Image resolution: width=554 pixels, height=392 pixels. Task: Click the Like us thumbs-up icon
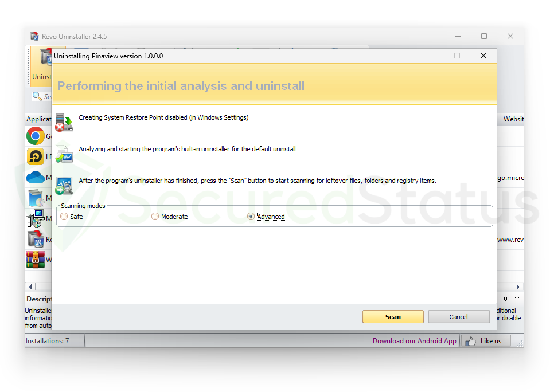pos(470,341)
